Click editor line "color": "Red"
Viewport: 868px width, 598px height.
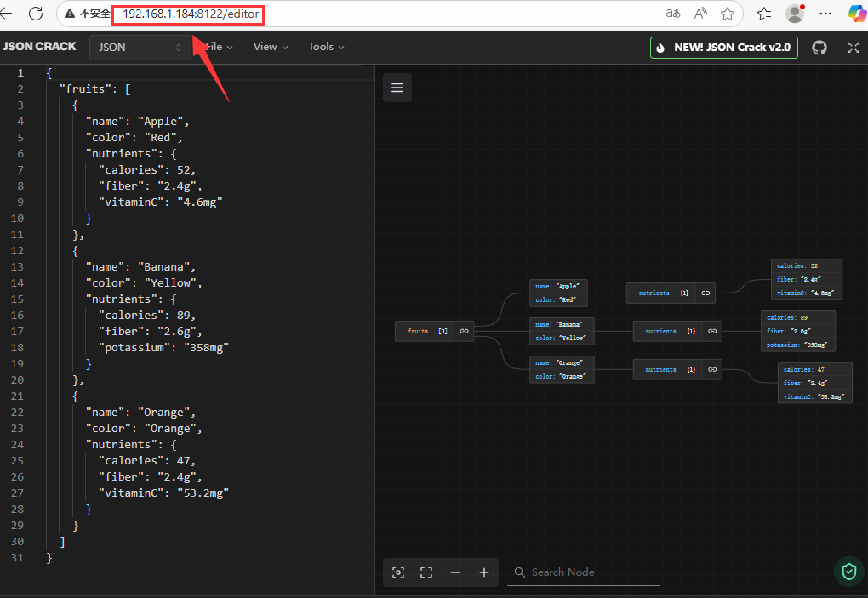(x=134, y=138)
